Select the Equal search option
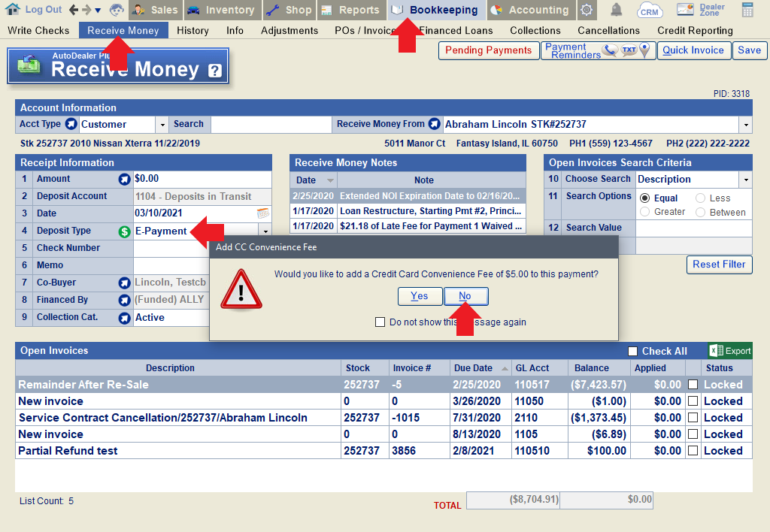Image resolution: width=770 pixels, height=532 pixels. [x=644, y=198]
